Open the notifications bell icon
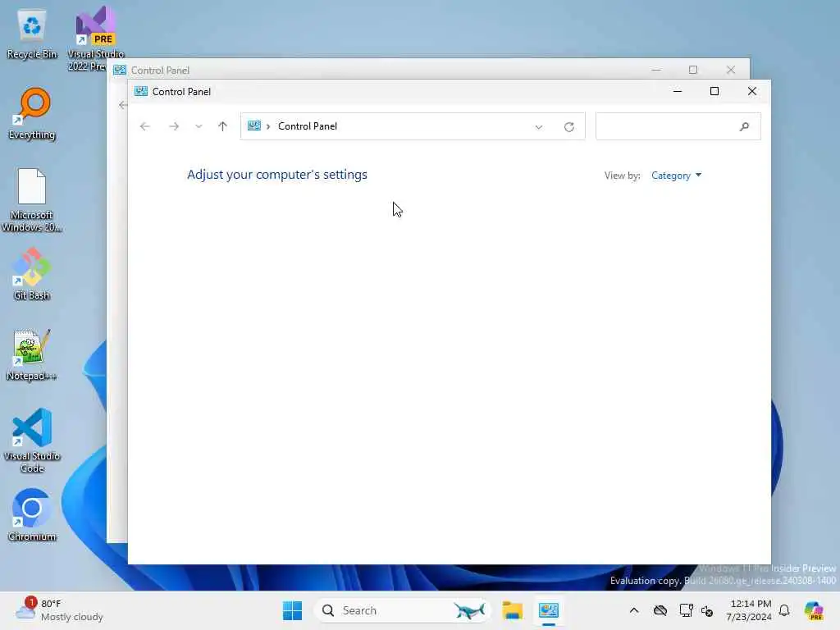This screenshot has height=630, width=840. click(784, 610)
